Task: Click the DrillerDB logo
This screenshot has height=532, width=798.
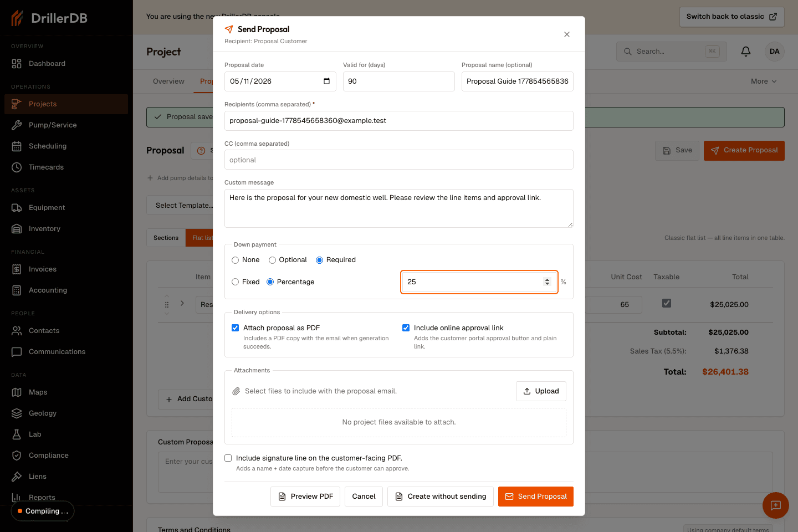Action: tap(49, 18)
